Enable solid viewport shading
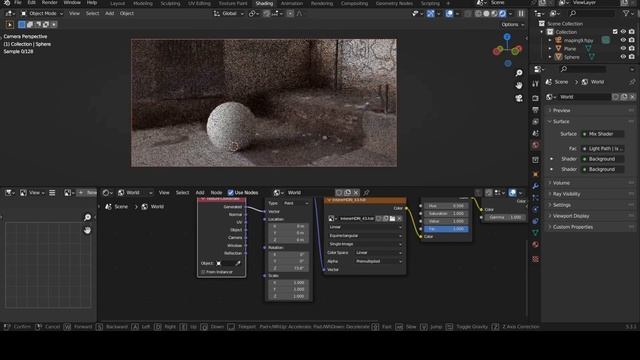Image resolution: width=640 pixels, height=360 pixels. [x=486, y=13]
